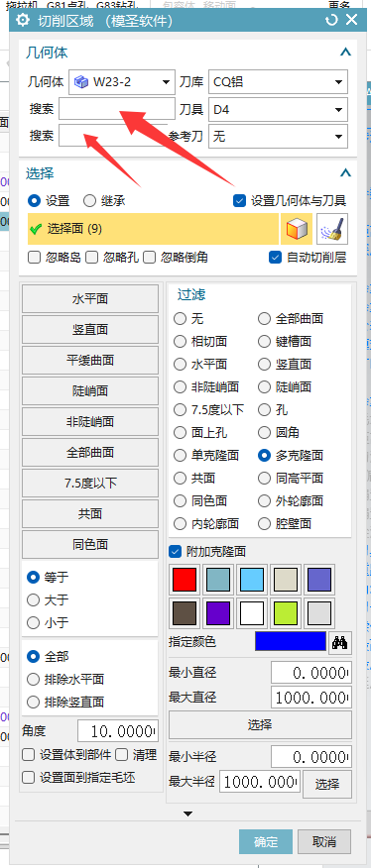Click the 选择 button under 最大直径
Viewport: 371px width, 868px height.
[260, 724]
